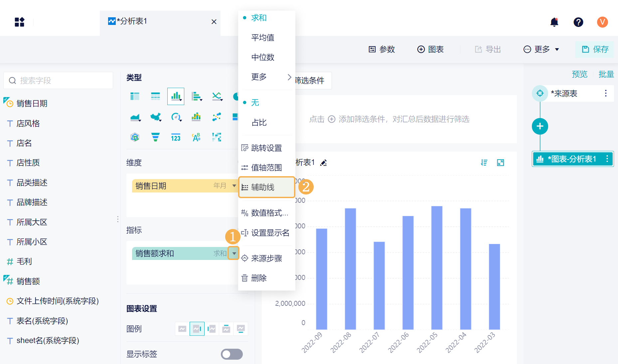The height and width of the screenshot is (364, 618).
Task: Select the column bar chart type
Action: (x=176, y=96)
